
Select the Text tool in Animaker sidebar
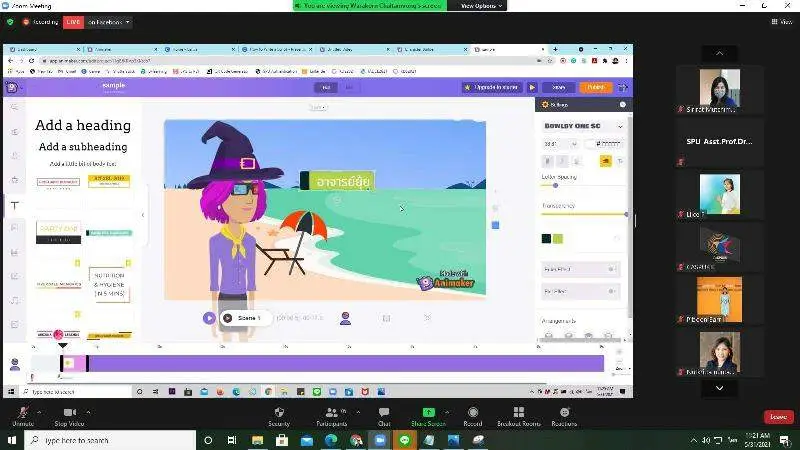pyautogui.click(x=14, y=205)
